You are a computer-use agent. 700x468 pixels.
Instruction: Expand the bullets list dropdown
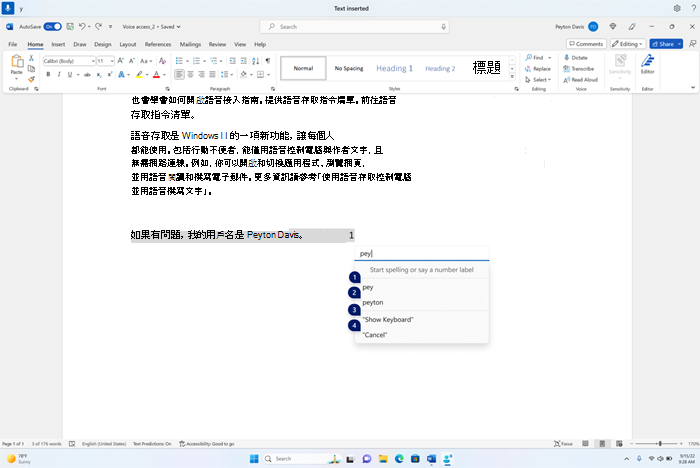pos(187,61)
